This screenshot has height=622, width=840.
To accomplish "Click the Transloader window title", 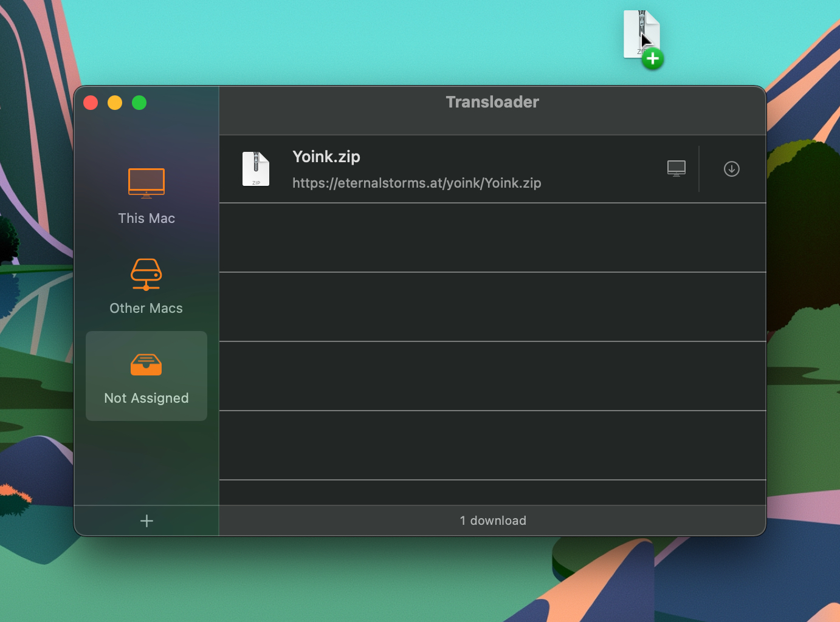I will pos(492,102).
